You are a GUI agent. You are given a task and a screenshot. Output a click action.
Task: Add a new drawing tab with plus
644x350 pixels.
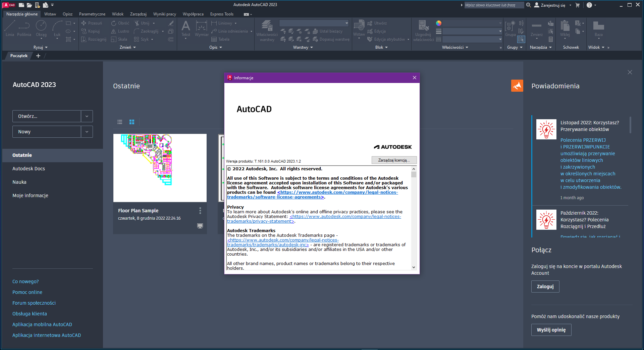pyautogui.click(x=38, y=56)
